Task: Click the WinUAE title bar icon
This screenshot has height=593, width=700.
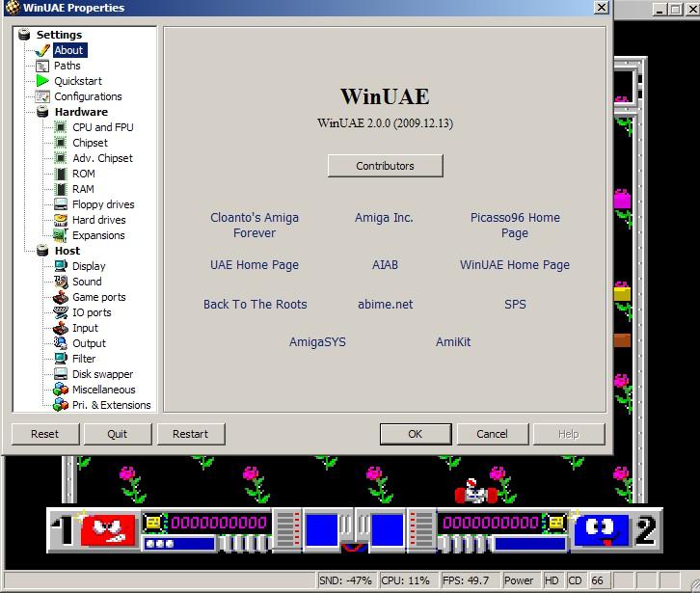Action: 13,8
